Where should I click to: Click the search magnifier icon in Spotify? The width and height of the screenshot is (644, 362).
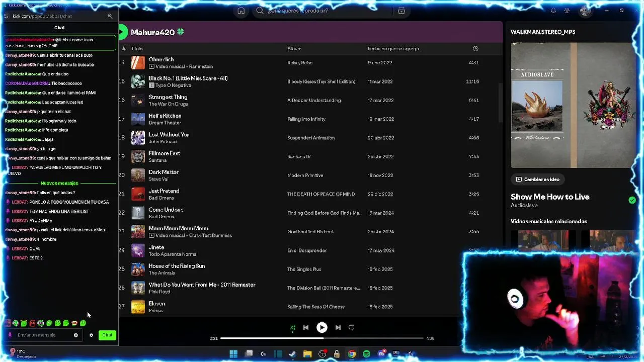pyautogui.click(x=260, y=11)
